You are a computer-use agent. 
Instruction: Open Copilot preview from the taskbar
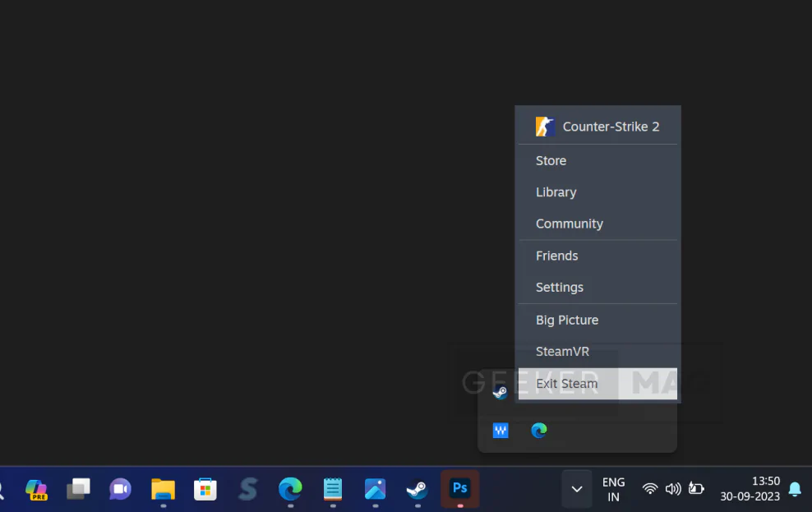point(36,489)
